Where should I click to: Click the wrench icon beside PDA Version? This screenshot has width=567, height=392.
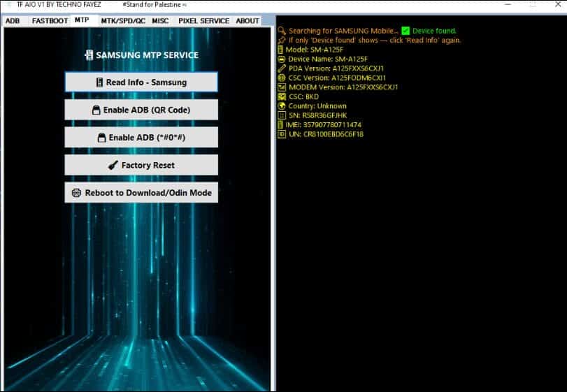(282, 68)
